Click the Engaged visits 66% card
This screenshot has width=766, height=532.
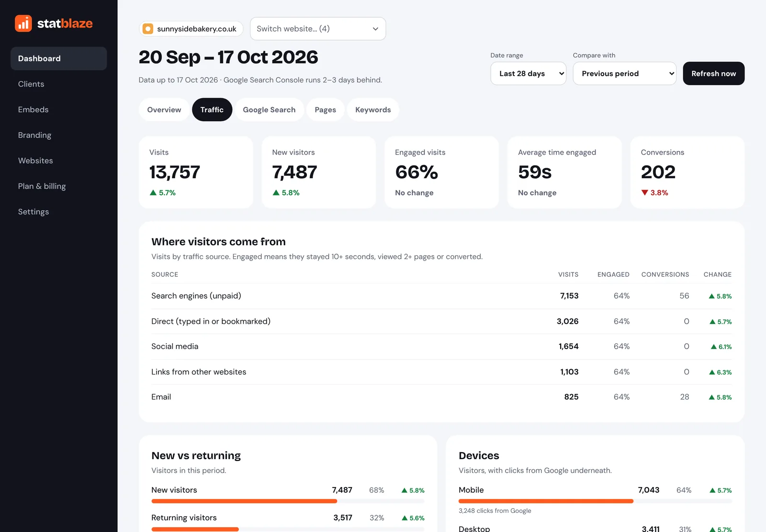click(x=441, y=172)
